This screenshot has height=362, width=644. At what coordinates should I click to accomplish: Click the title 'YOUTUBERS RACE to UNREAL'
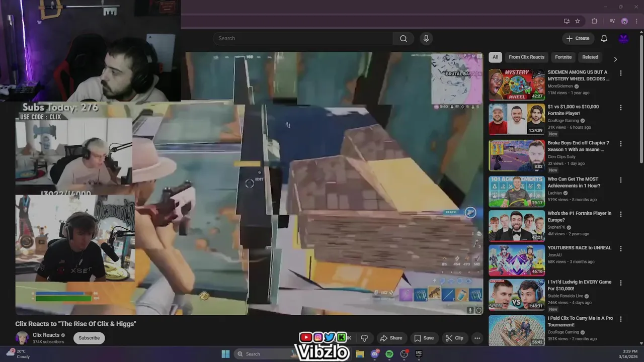coord(579,248)
